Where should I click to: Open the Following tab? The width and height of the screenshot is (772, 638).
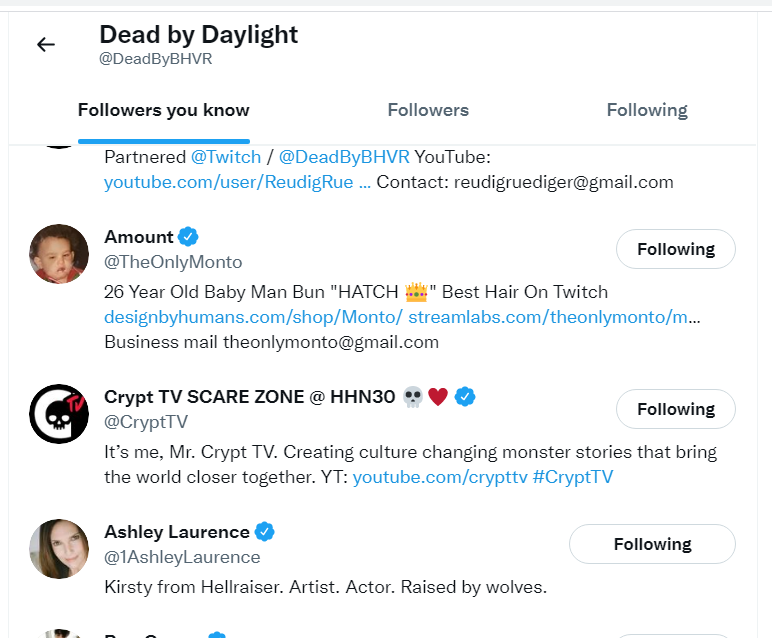tap(647, 110)
